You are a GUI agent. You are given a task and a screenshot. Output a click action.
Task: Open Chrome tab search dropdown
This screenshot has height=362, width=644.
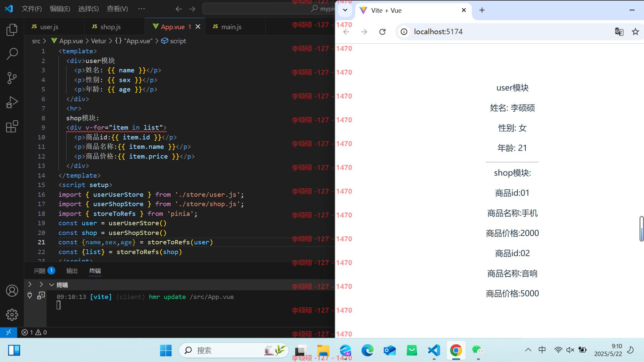[x=345, y=10]
